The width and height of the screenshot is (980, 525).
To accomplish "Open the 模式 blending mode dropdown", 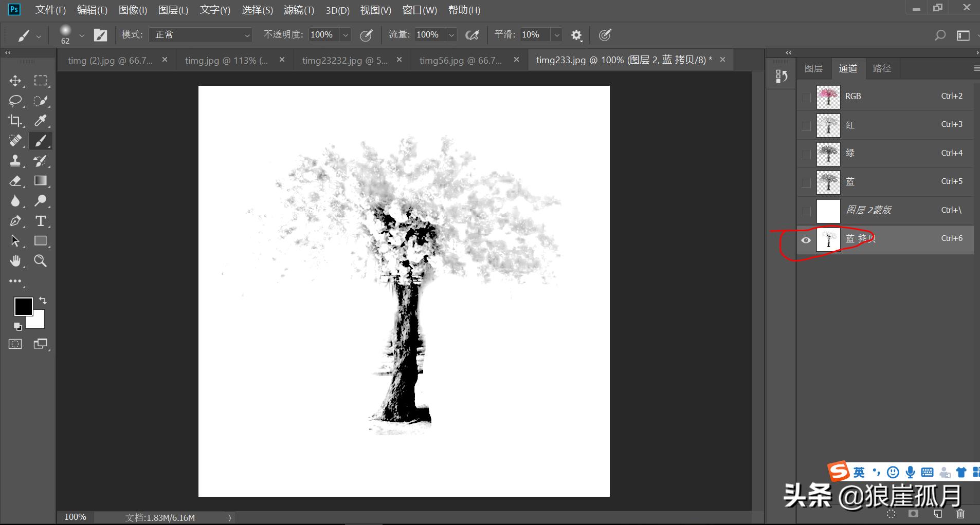I will click(201, 35).
